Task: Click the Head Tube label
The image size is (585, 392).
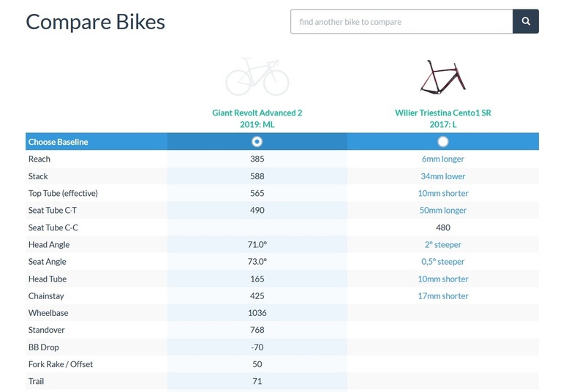Action: point(48,279)
